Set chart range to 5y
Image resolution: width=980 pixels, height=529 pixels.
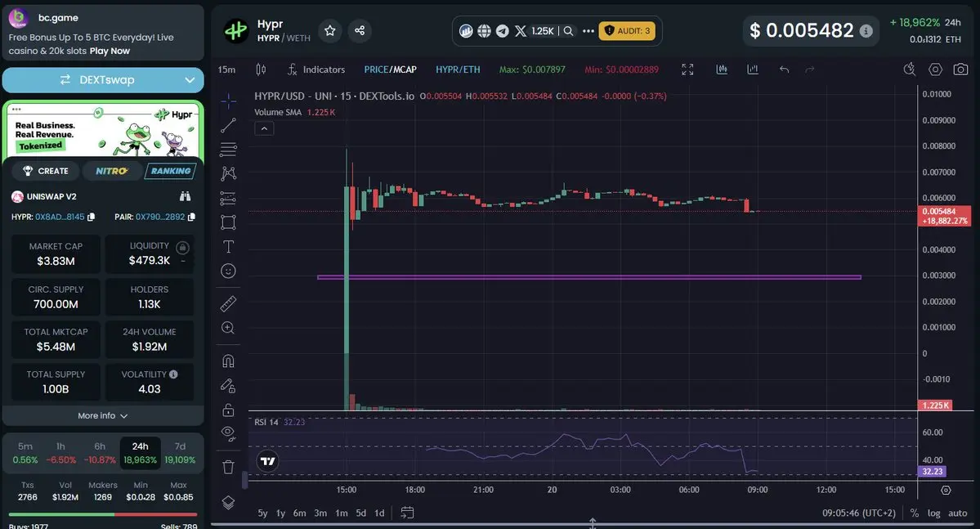click(262, 513)
